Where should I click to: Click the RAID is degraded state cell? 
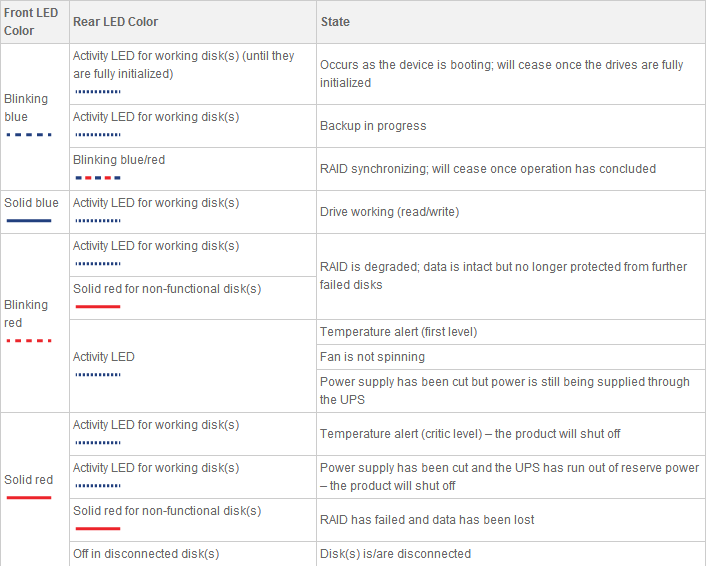coord(511,276)
